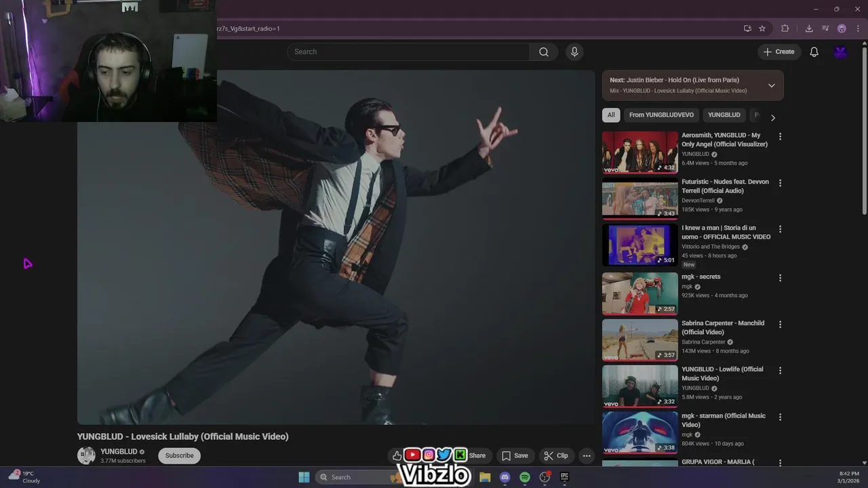Viewport: 868px width, 488px height.
Task: Click the Lowlife video thumbnail
Action: click(x=640, y=387)
